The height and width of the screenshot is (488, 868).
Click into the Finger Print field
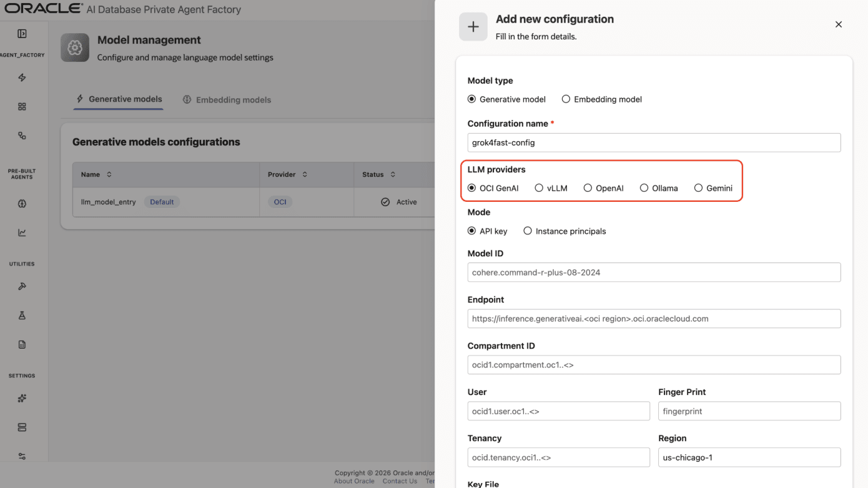pos(749,411)
